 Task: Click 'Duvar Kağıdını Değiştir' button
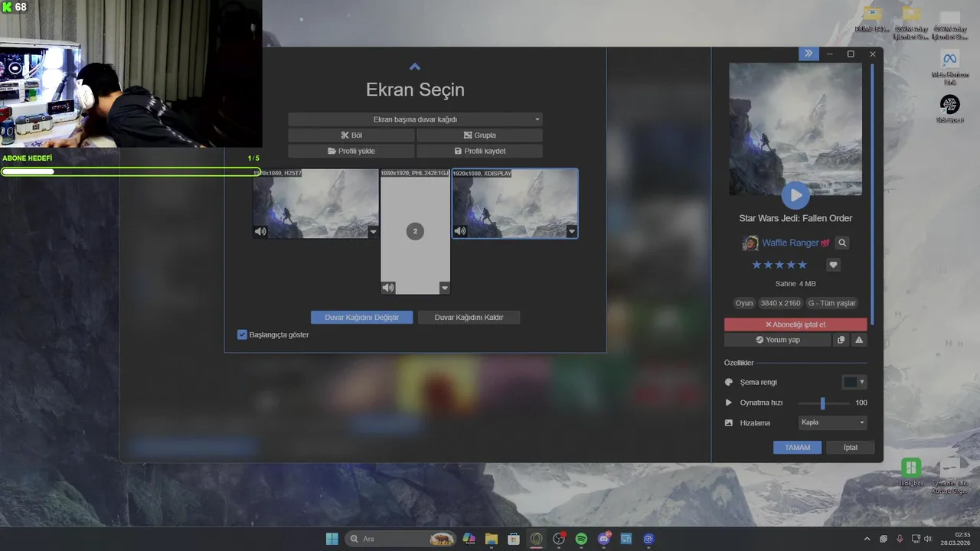point(361,317)
